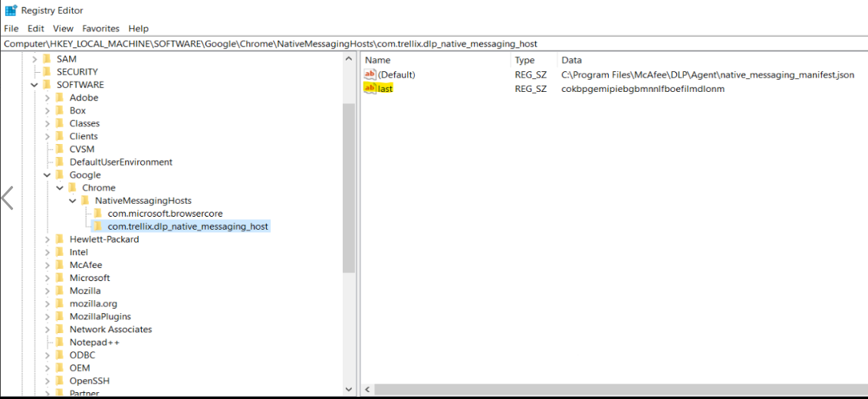Screen dimensions: 868x399
Task: Select the SAM folder icon
Action: coord(47,58)
